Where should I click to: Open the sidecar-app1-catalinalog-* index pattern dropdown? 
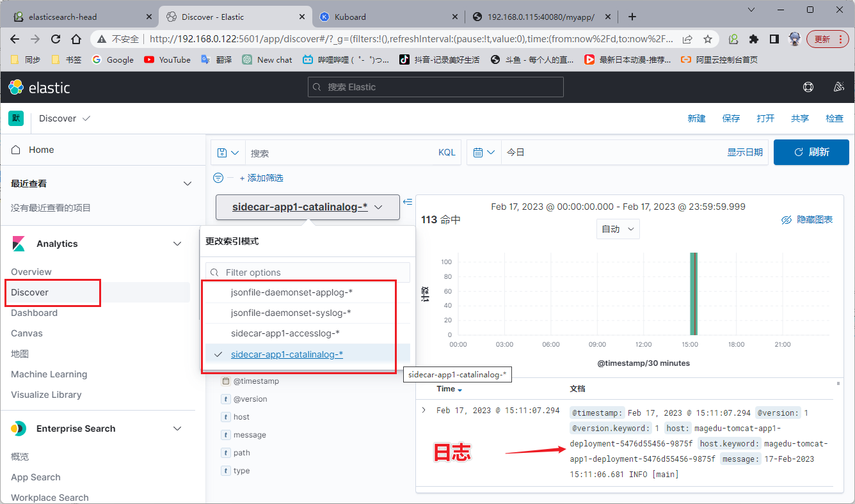[x=308, y=207]
